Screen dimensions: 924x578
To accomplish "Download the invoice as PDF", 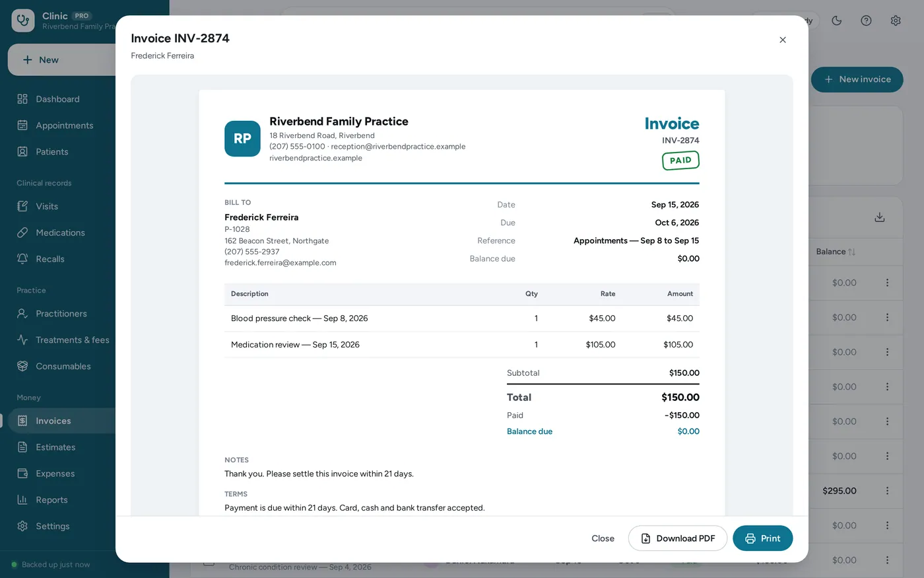I will tap(678, 538).
